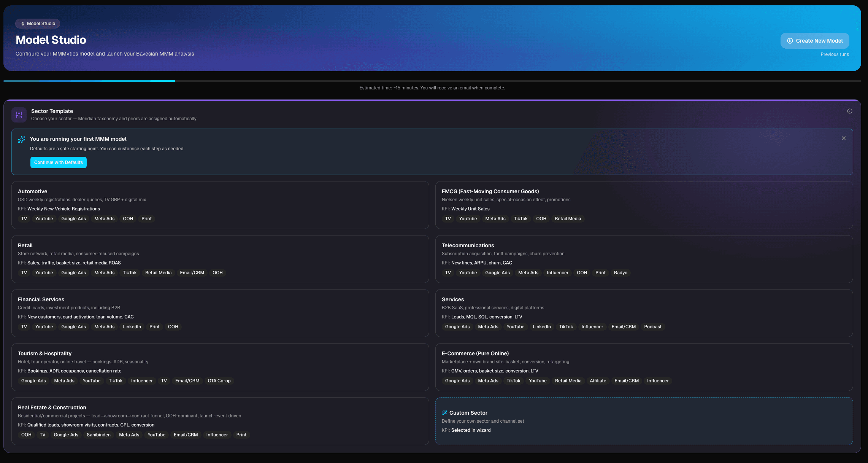Pick Real Estate & Construction sector
Viewport: 868px width, 463px height.
220,421
